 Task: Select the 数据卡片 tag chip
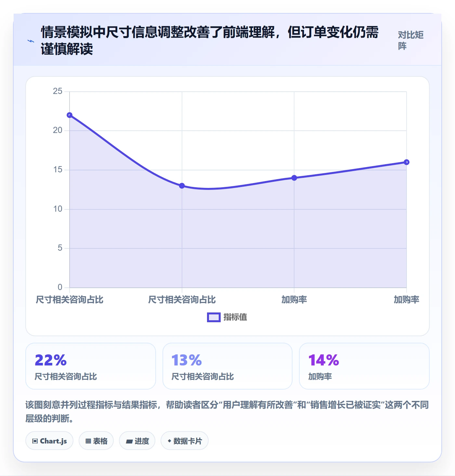tap(185, 441)
